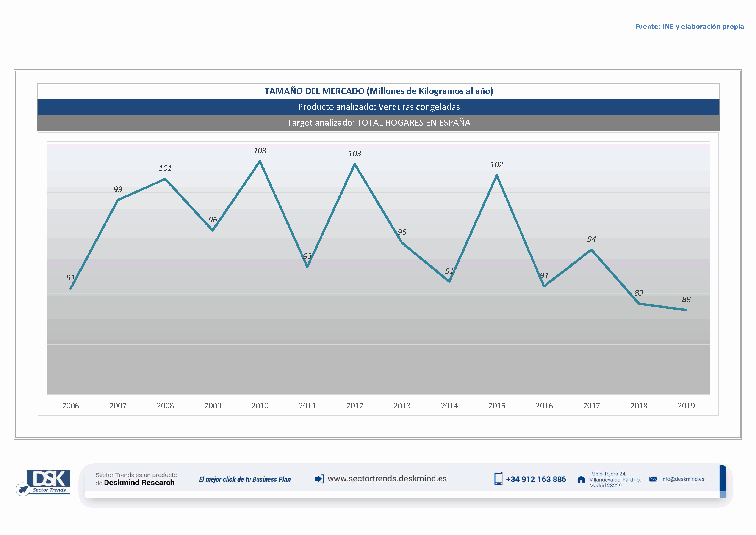Click the info@deskmind.es email address
Viewport: 756px width, 535px height.
point(682,479)
